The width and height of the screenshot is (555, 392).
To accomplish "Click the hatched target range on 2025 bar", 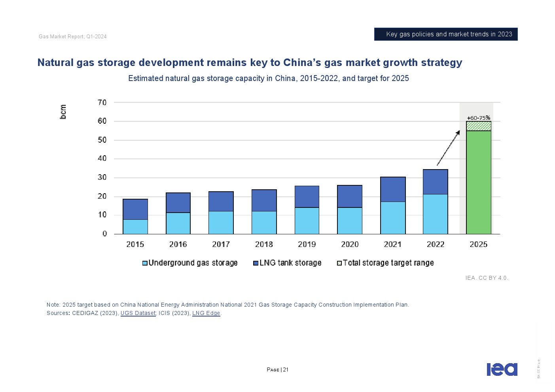I will click(x=478, y=126).
